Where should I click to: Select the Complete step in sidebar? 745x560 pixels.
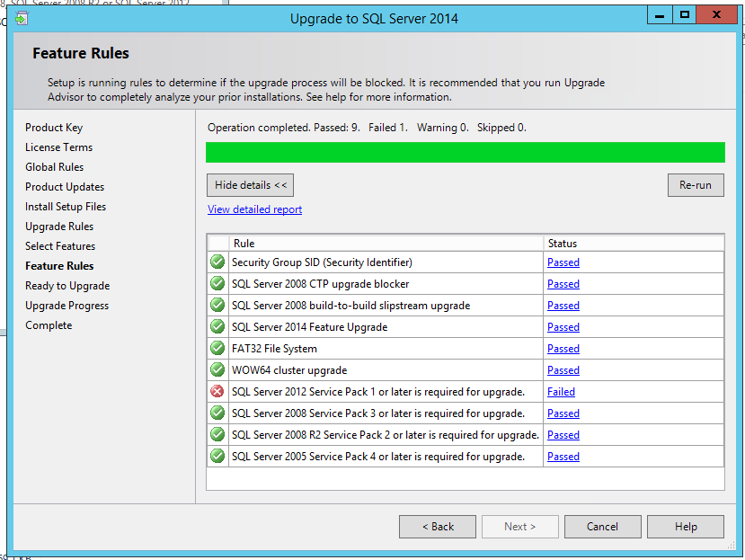coord(49,325)
